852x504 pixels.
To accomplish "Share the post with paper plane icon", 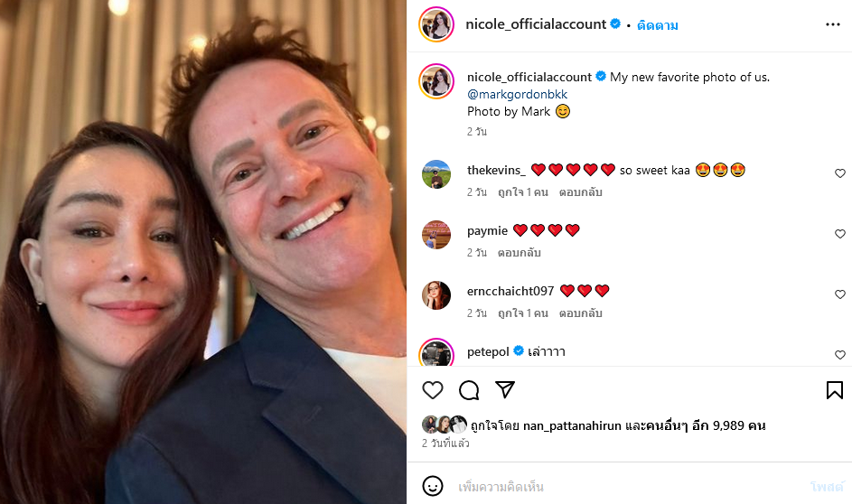I will tap(505, 390).
